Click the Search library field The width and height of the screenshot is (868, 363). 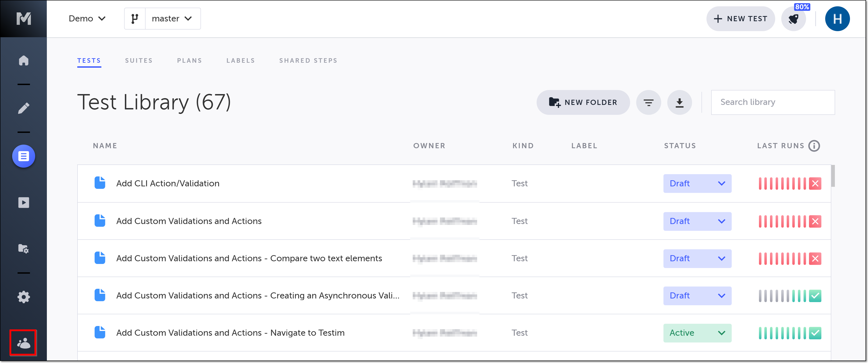(x=773, y=102)
